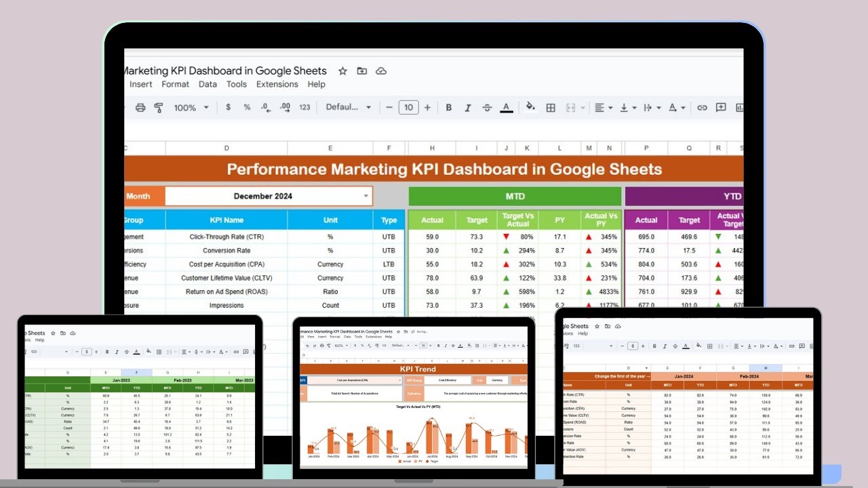
Task: Decrease font size with the minus button, large laptop
Action: pyautogui.click(x=389, y=107)
